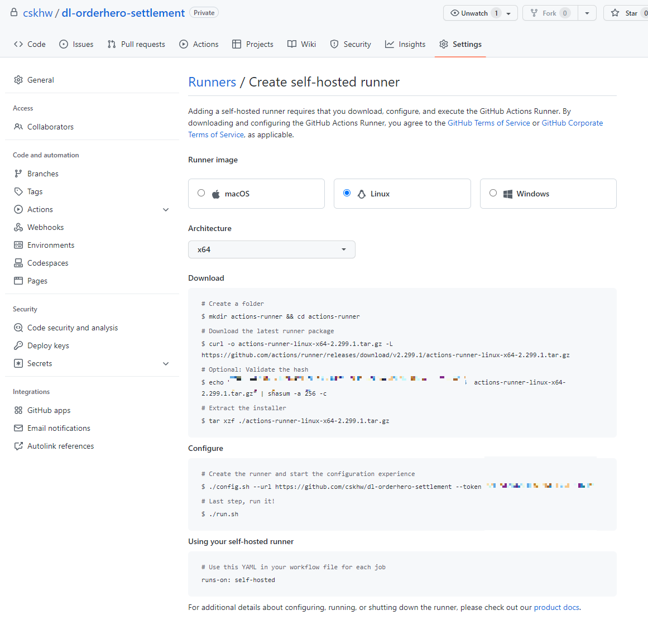Click the Settings gear icon in top navigation

(x=443, y=44)
